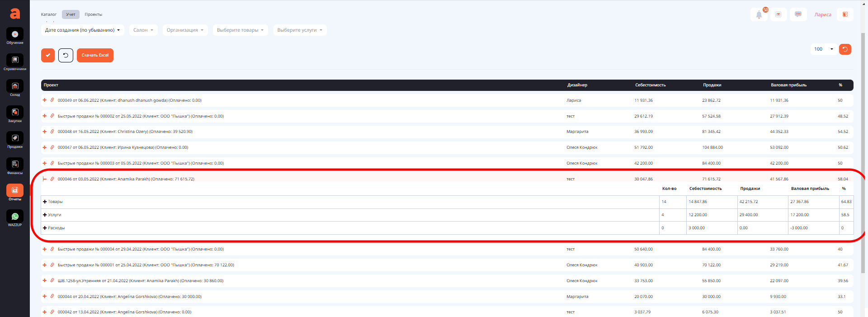Expand the Товары row in project details

tap(45, 202)
